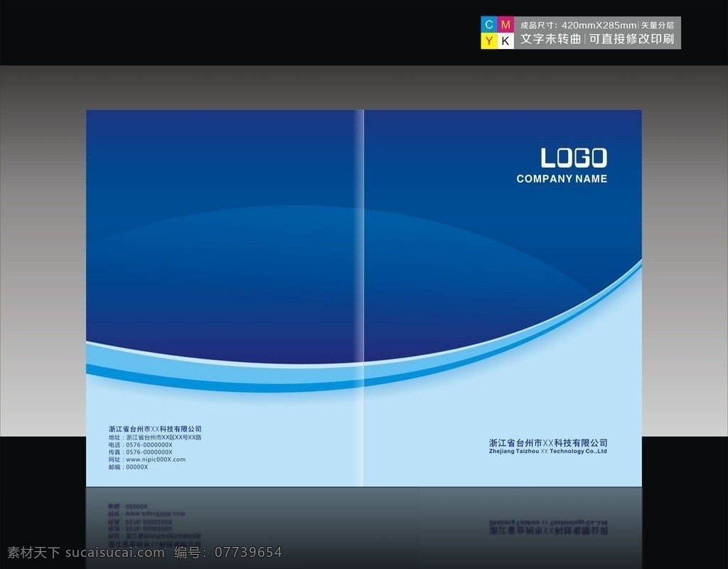Click the cyan C color square

coord(489,25)
